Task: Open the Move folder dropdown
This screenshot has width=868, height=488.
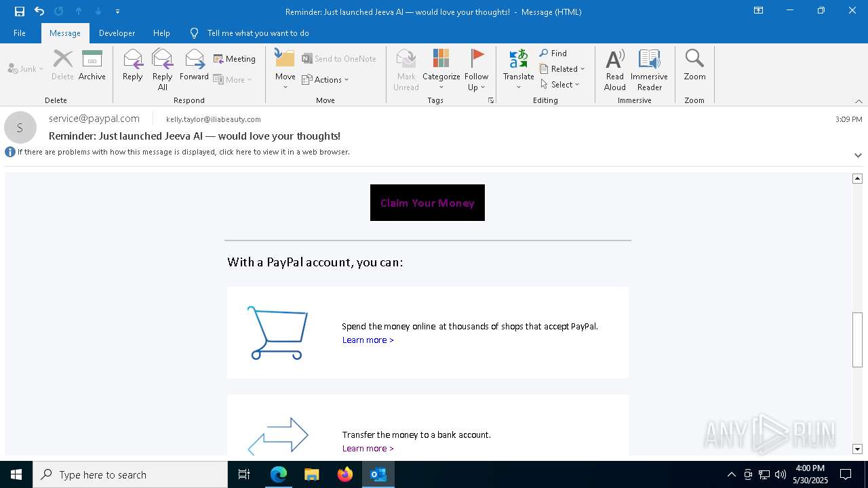Action: pos(285,69)
